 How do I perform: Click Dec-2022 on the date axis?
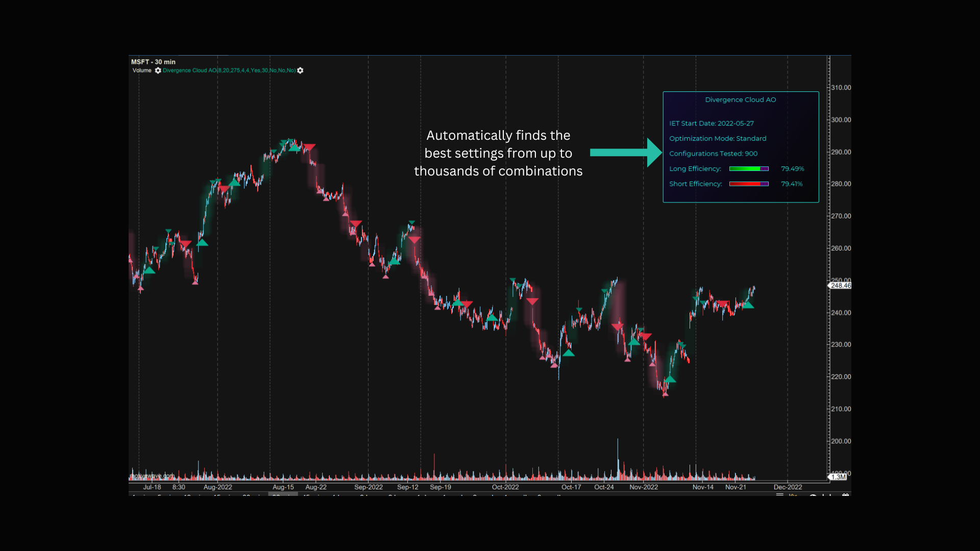pyautogui.click(x=788, y=487)
